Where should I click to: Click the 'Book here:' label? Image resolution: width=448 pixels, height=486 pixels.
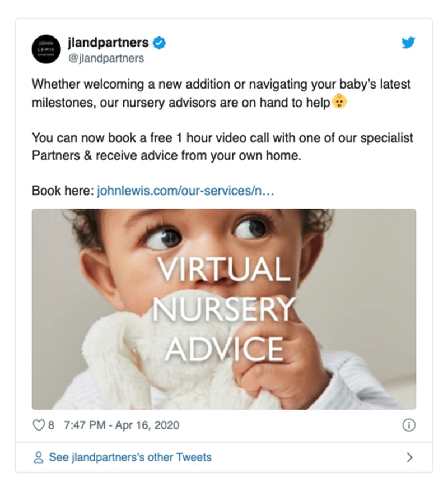pos(63,191)
